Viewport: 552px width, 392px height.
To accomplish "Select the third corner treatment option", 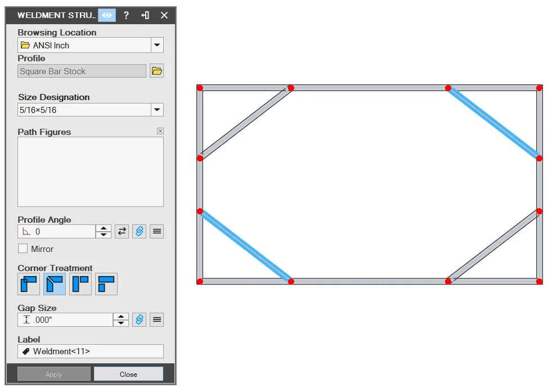I will (x=80, y=284).
